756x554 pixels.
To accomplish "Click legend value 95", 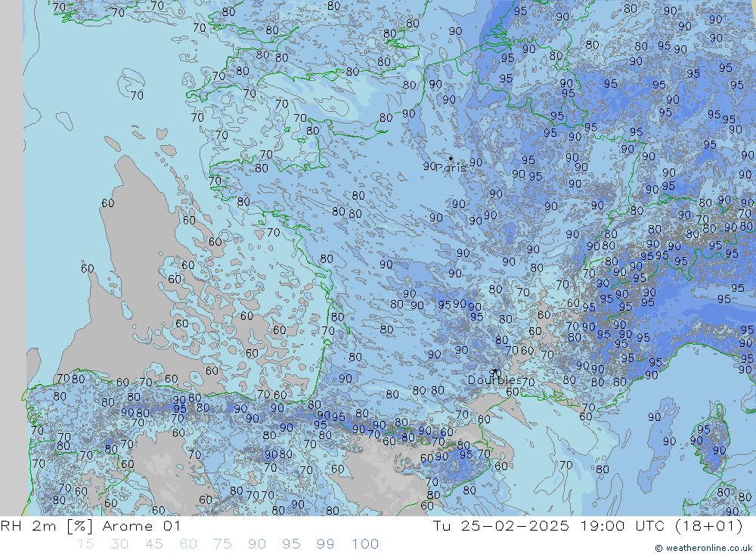I will [x=291, y=544].
